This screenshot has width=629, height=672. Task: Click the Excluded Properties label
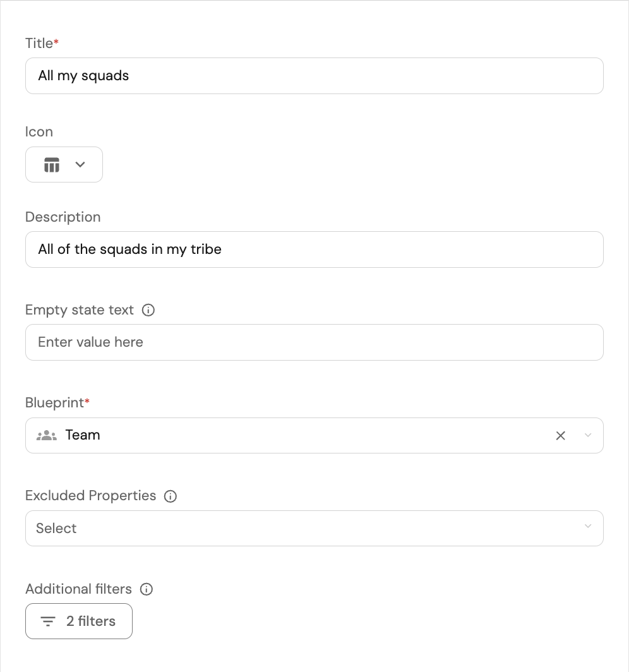coord(90,496)
